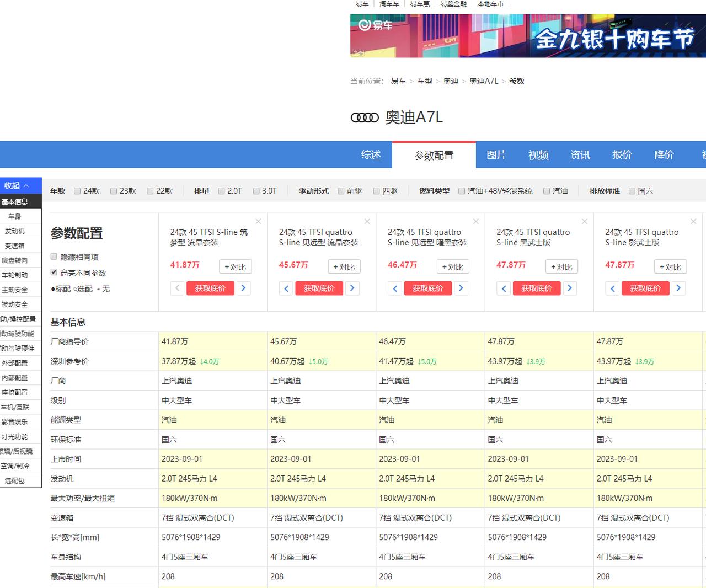Click 40.67万起 Shenzhen reference price
The height and width of the screenshot is (588, 706).
click(287, 361)
